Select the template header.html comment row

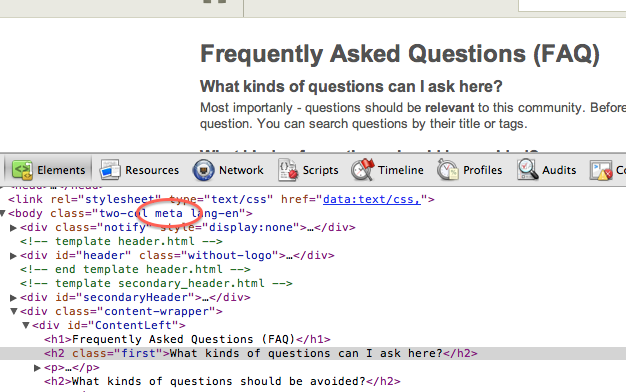[x=121, y=242]
